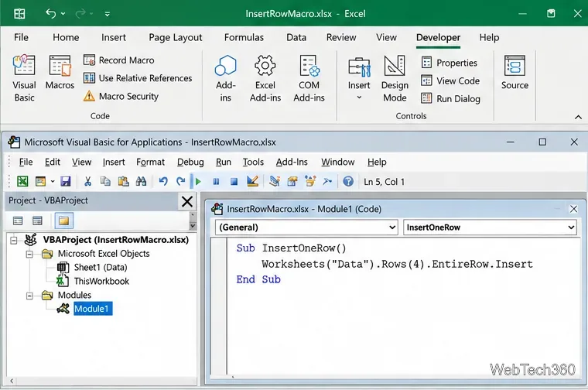The width and height of the screenshot is (588, 390).
Task: Open the Add-ins button in the ribbon
Action: click(x=225, y=78)
